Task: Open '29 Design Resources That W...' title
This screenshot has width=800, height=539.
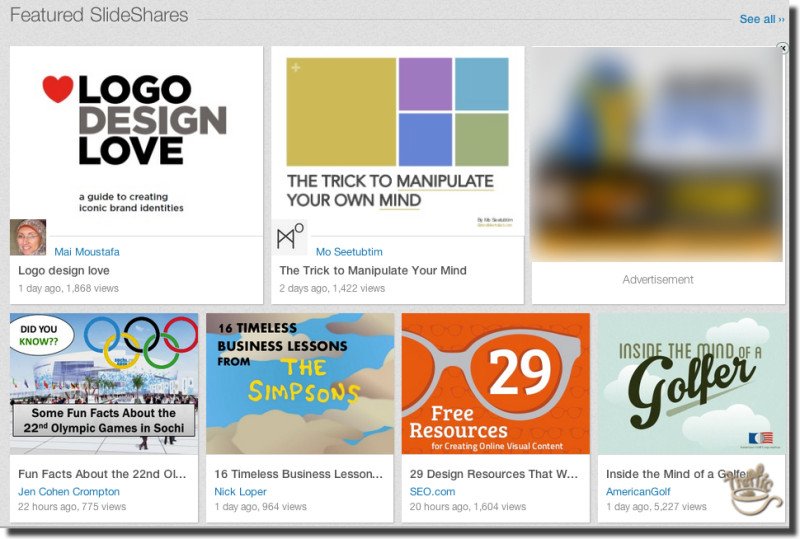Action: point(494,474)
